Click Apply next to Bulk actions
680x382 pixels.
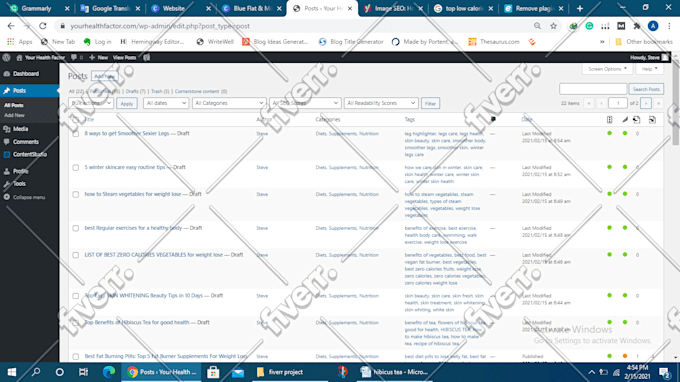(x=127, y=103)
